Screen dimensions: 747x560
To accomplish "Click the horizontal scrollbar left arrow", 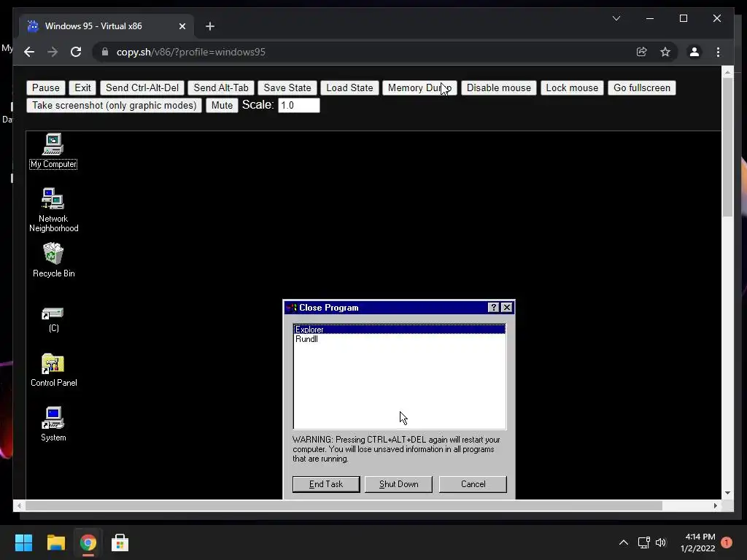I will 19,506.
